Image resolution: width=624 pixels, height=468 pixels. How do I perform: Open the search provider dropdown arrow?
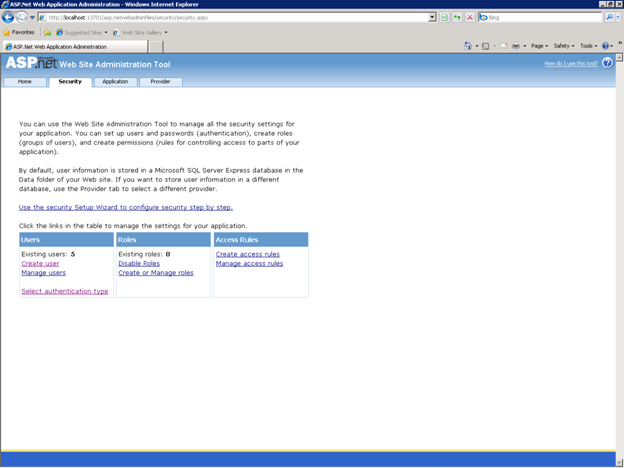618,17
